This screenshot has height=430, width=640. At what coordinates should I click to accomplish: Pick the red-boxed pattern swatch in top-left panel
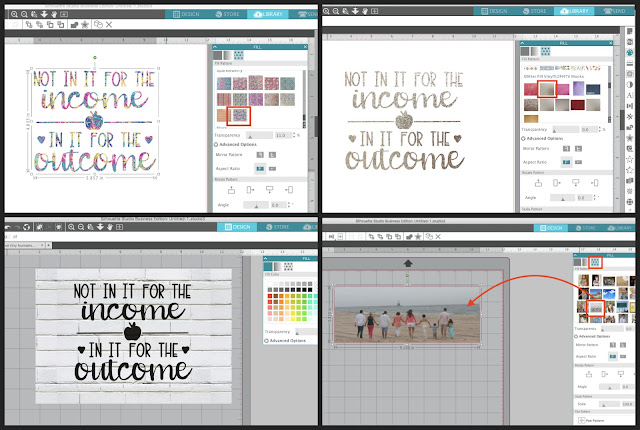pyautogui.click(x=239, y=116)
